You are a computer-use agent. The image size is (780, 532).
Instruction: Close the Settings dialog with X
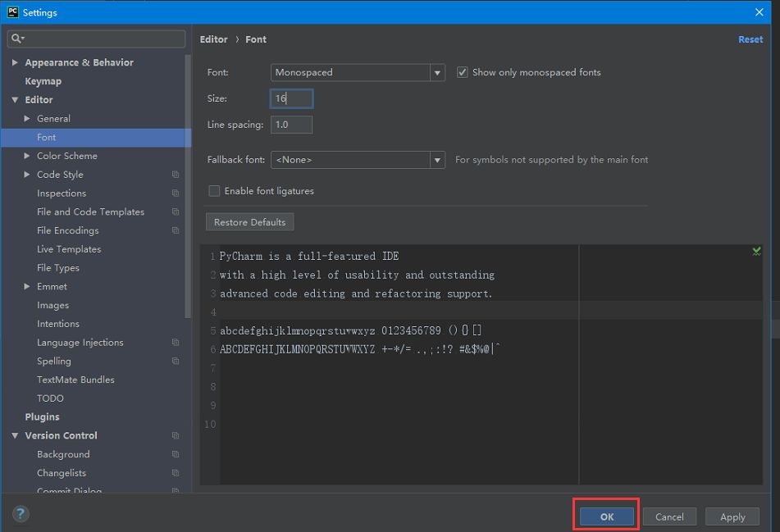pyautogui.click(x=759, y=12)
